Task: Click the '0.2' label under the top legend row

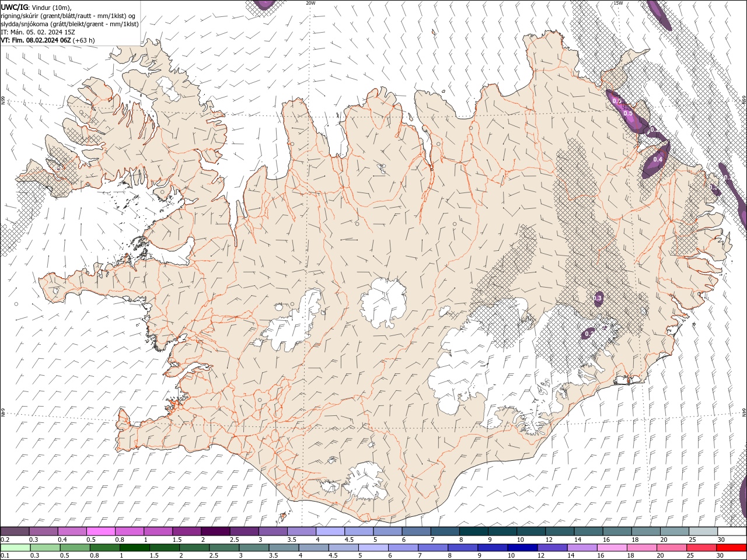Action: 5,540
